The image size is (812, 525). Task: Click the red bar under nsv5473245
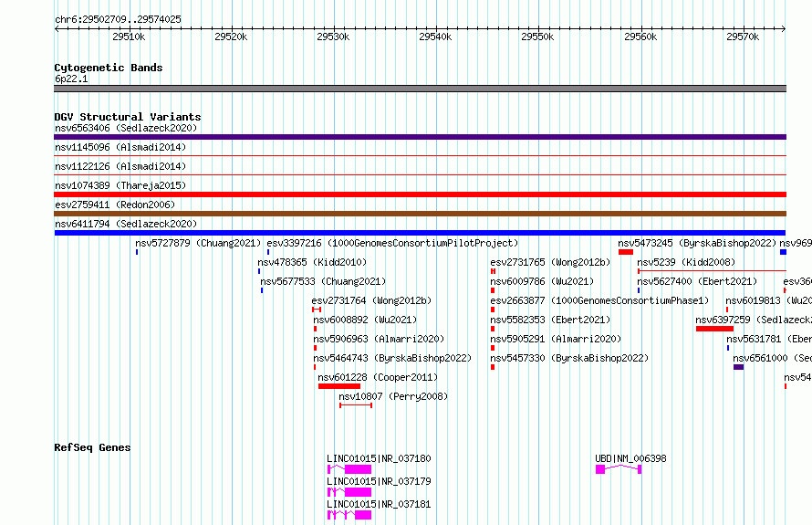(x=626, y=252)
